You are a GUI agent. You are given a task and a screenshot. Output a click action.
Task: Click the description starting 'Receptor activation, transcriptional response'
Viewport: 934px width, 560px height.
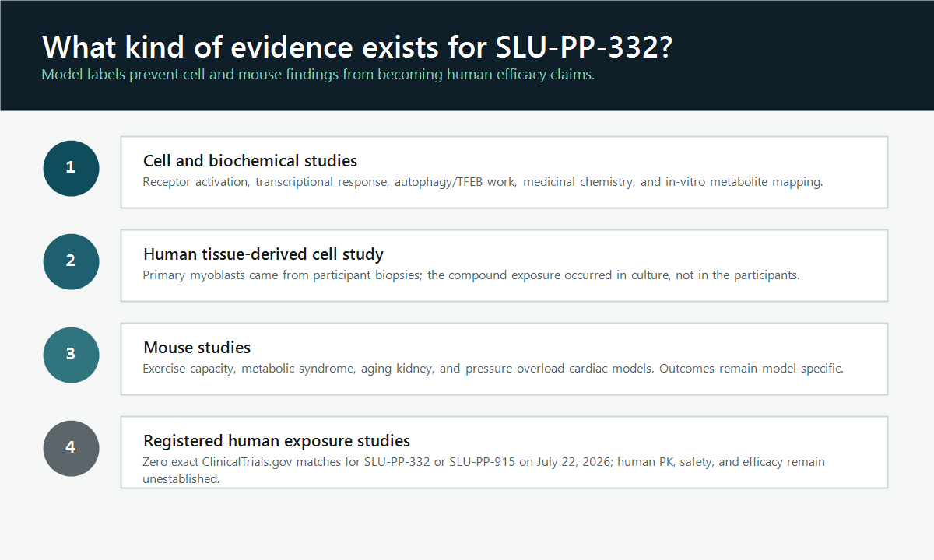click(483, 182)
